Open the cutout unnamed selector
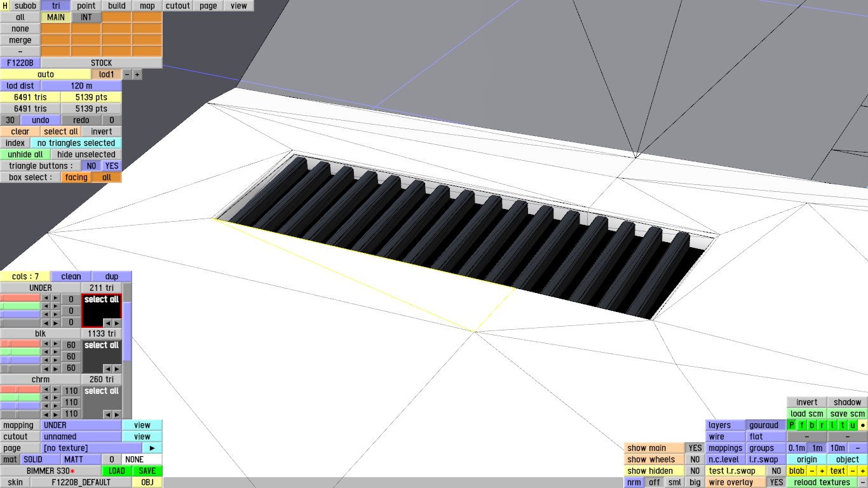Screen dimensions: 868x488 [81, 437]
